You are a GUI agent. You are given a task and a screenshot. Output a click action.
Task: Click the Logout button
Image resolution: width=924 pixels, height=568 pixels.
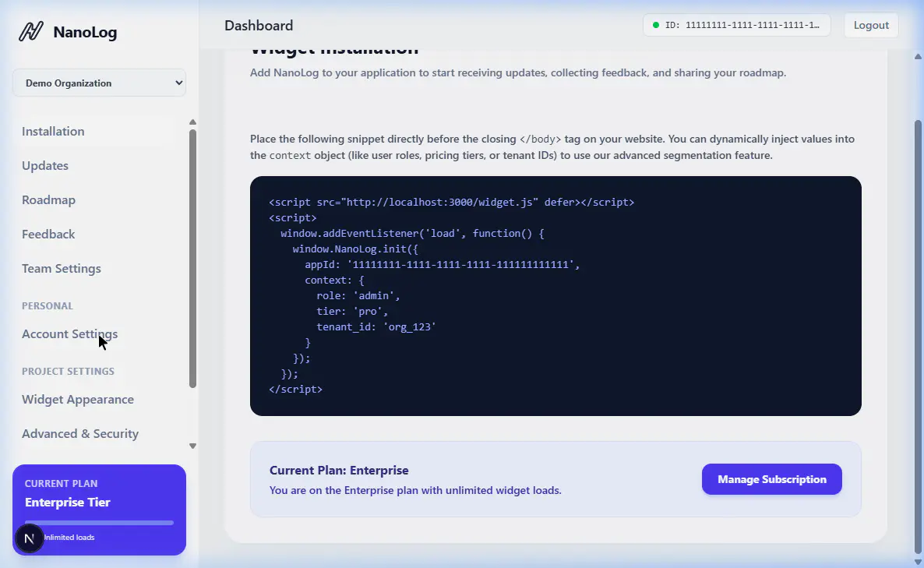pos(871,25)
